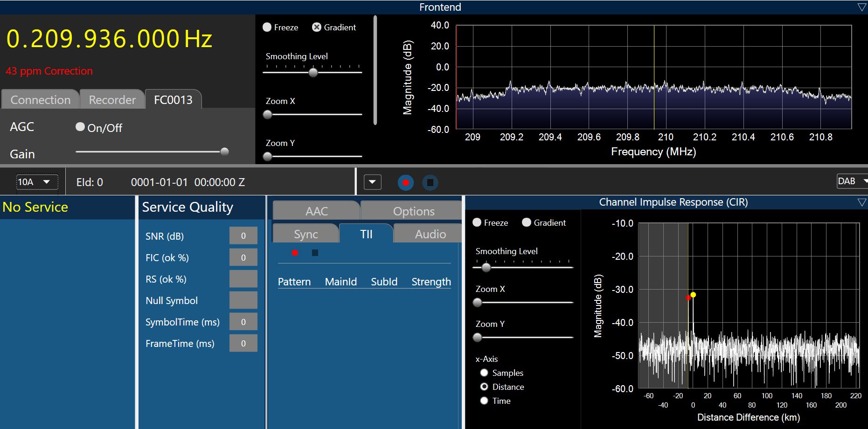Click the yellow peak marker in CIR plot
The image size is (868, 429).
coord(693,295)
